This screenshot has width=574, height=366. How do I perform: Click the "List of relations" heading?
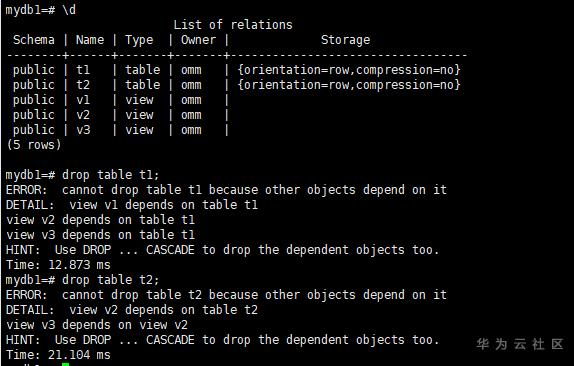point(233,25)
